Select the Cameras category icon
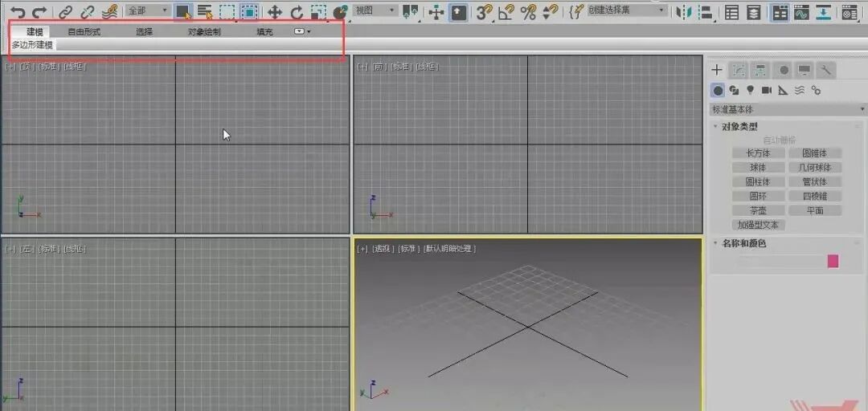 click(x=766, y=90)
